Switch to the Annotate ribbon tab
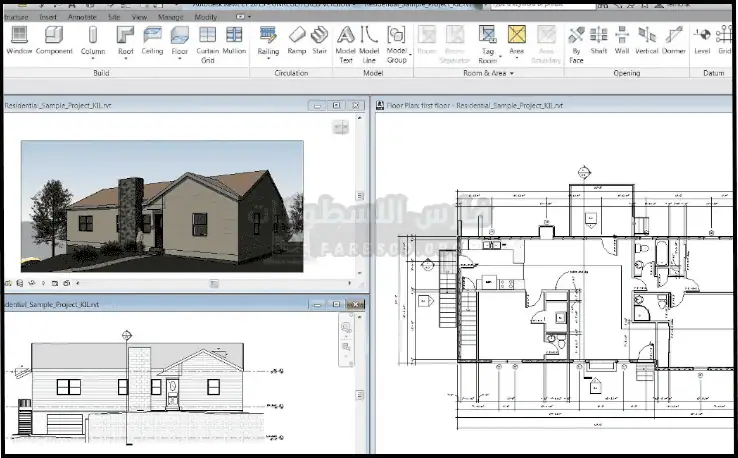The width and height of the screenshot is (738, 458). pyautogui.click(x=80, y=17)
